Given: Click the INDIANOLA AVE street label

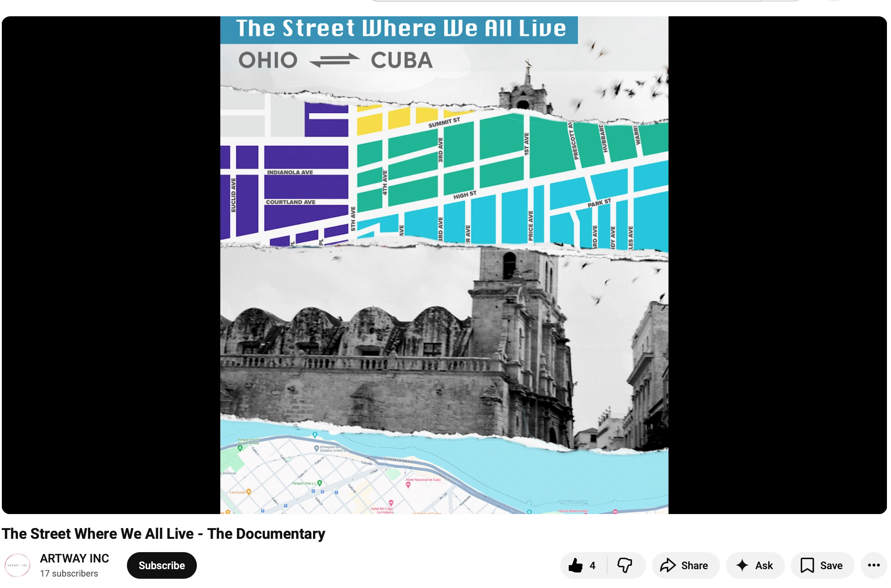Looking at the screenshot, I should (x=290, y=172).
